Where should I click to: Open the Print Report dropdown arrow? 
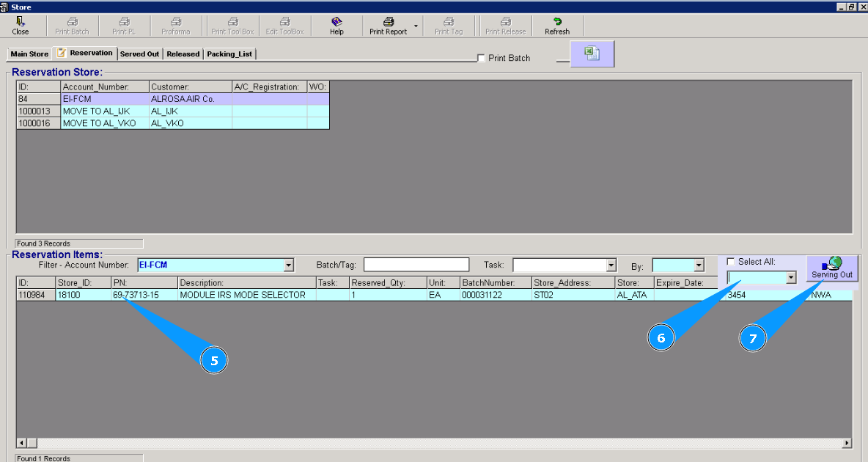416,26
